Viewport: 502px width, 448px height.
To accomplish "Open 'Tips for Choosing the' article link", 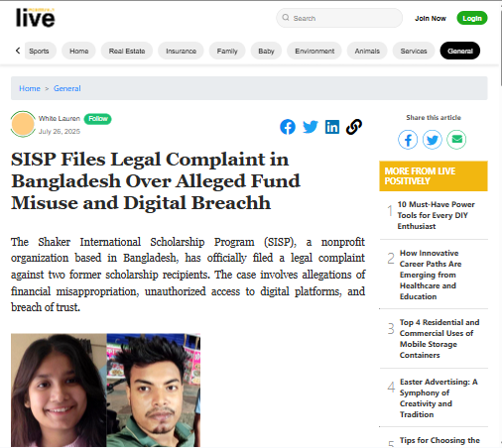I will point(439,440).
